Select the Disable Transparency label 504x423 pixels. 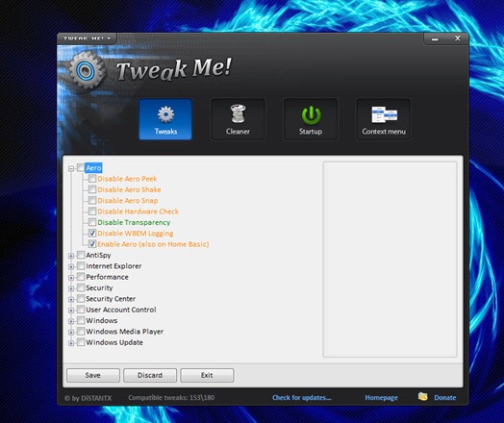point(134,223)
